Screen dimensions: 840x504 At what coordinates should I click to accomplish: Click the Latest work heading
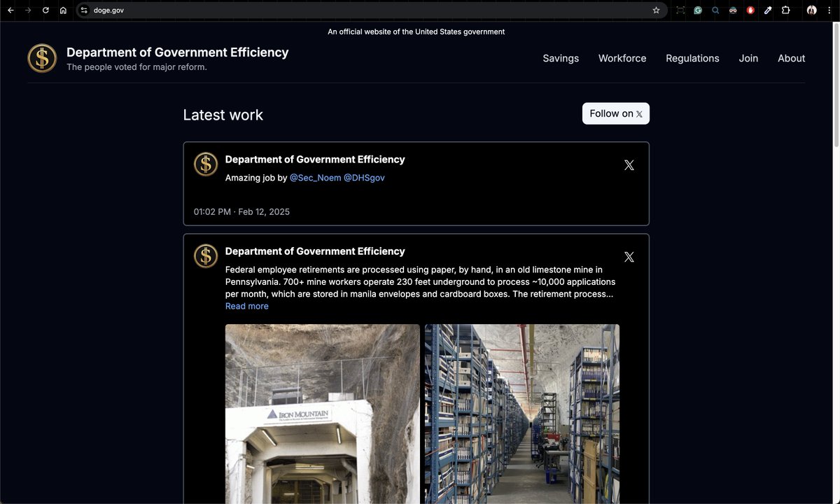click(x=223, y=115)
